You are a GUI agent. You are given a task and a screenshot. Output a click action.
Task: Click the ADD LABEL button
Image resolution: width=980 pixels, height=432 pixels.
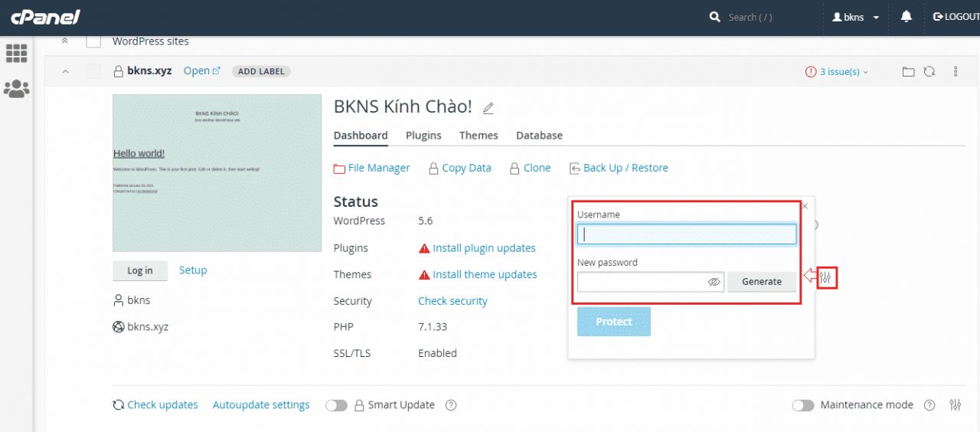261,71
